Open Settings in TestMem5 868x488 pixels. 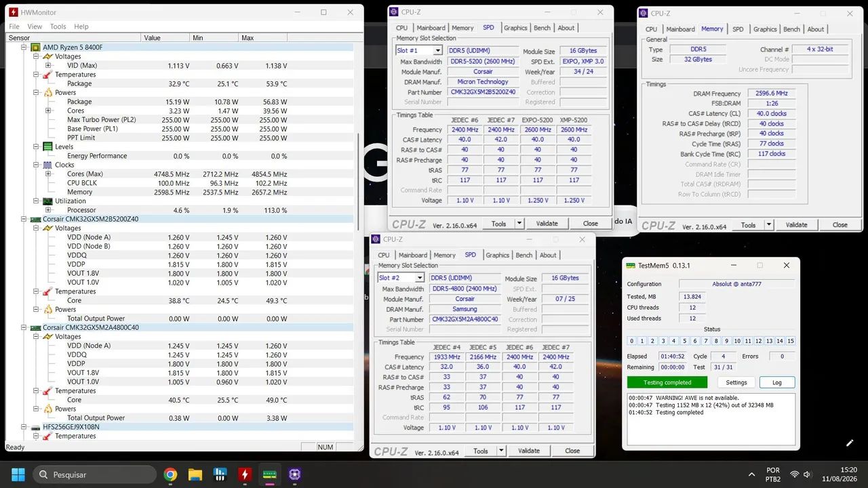736,382
